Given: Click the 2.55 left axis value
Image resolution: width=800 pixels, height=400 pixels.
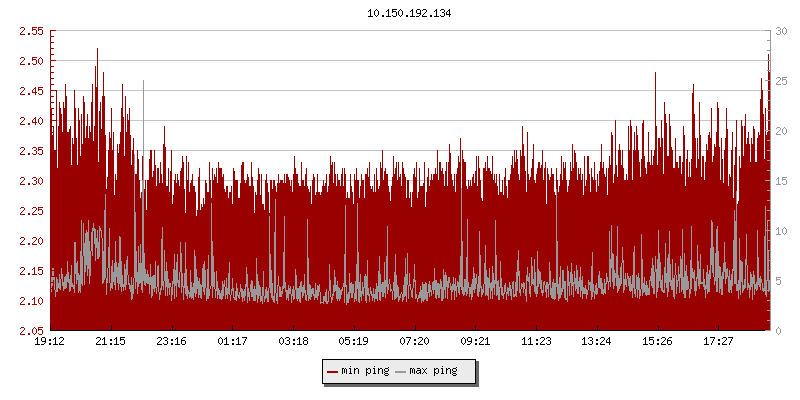Looking at the screenshot, I should tap(30, 31).
